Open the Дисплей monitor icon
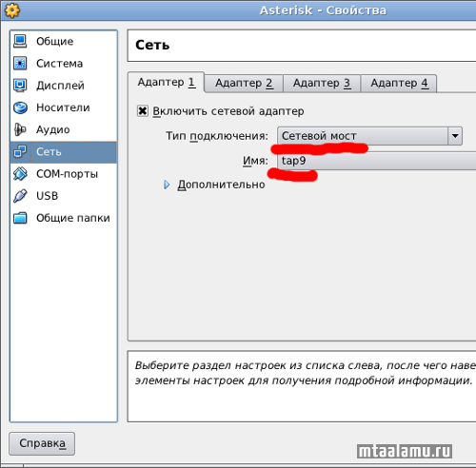 (x=20, y=86)
